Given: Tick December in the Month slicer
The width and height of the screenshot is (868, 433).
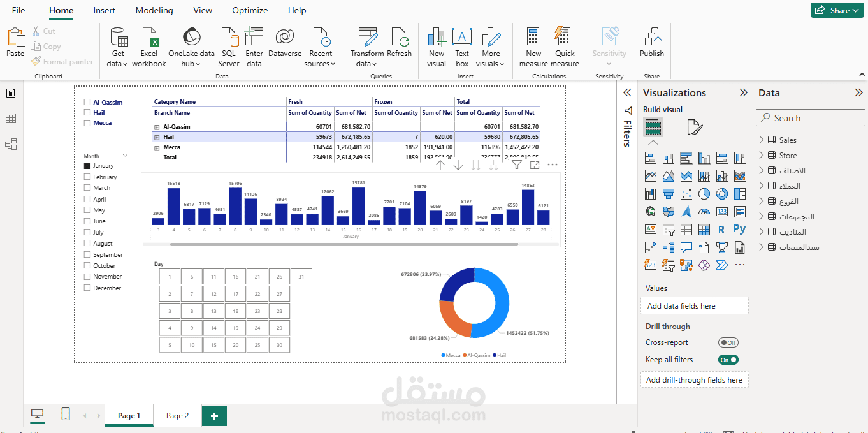Looking at the screenshot, I should coord(87,288).
